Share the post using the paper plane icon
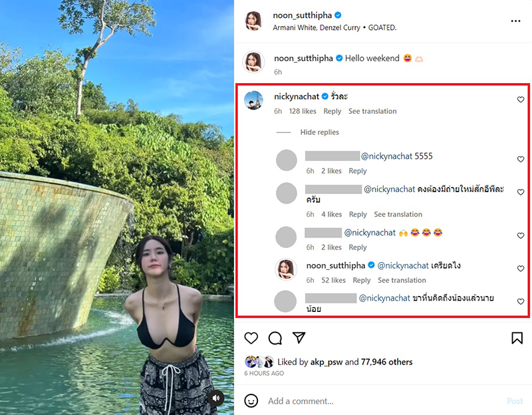The image size is (532, 415). coord(300,339)
